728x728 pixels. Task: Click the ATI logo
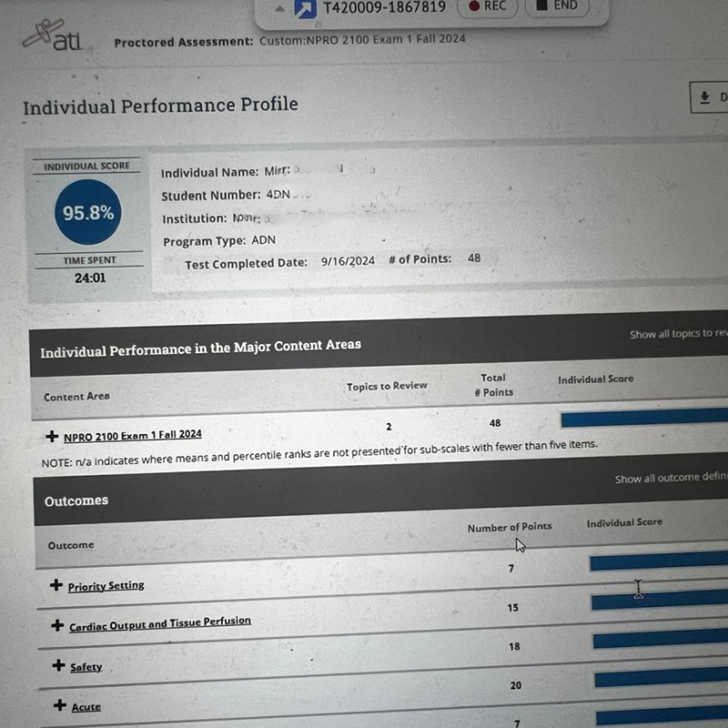tap(53, 37)
